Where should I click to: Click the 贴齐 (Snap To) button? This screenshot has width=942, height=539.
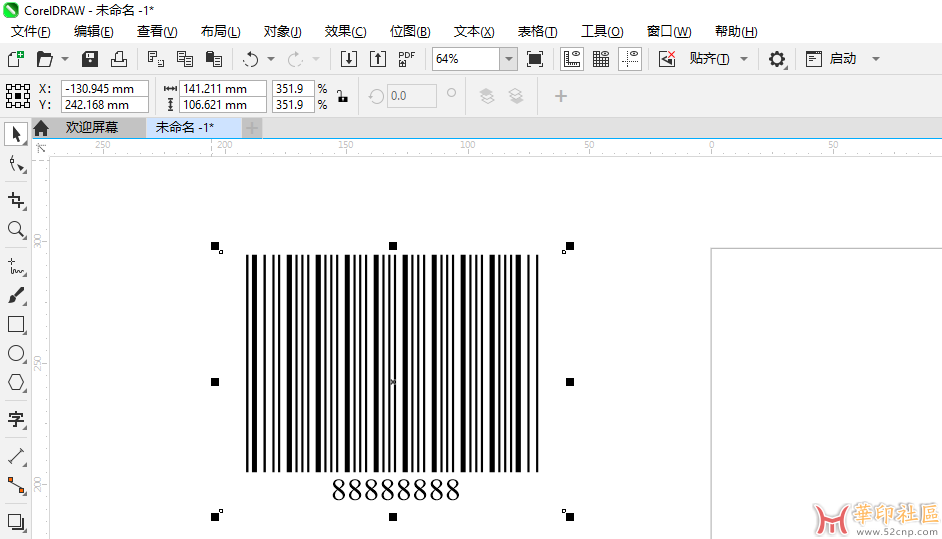tap(710, 59)
